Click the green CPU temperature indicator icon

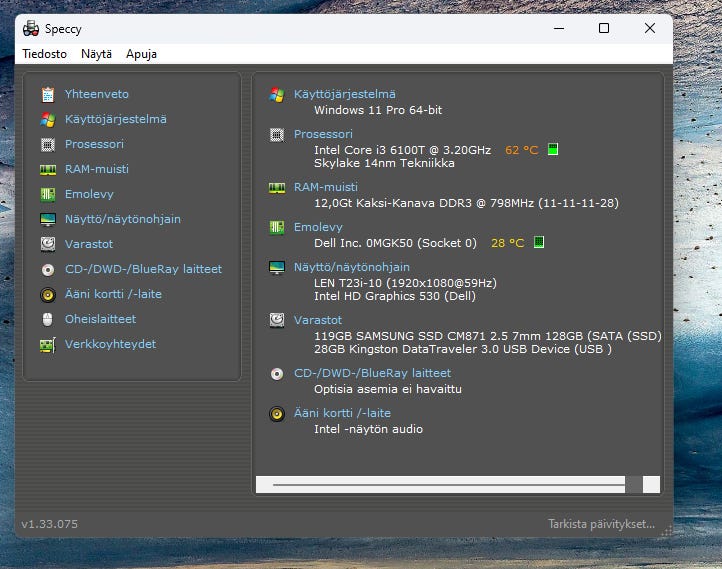click(553, 150)
